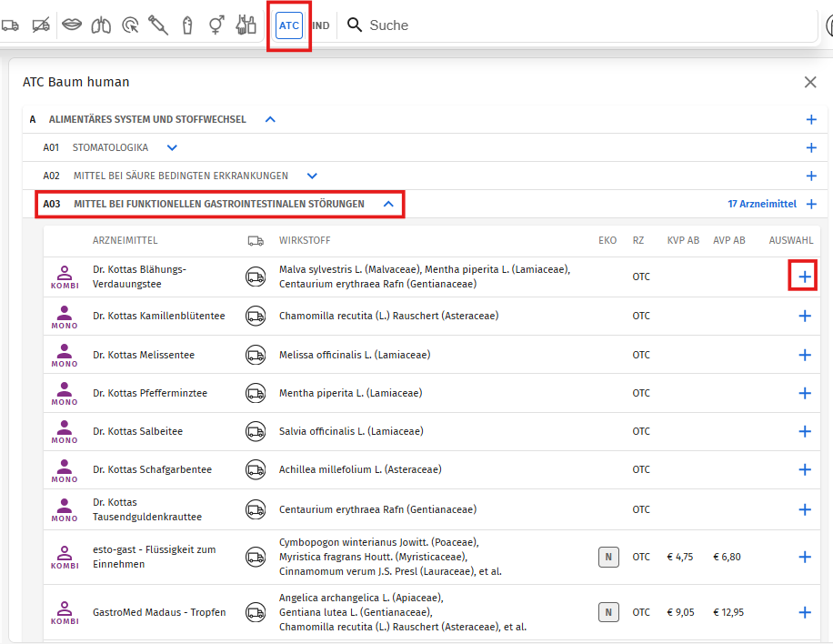Open Dr. Kottas Pfefferminztee entry
The height and width of the screenshot is (644, 833).
coord(150,393)
